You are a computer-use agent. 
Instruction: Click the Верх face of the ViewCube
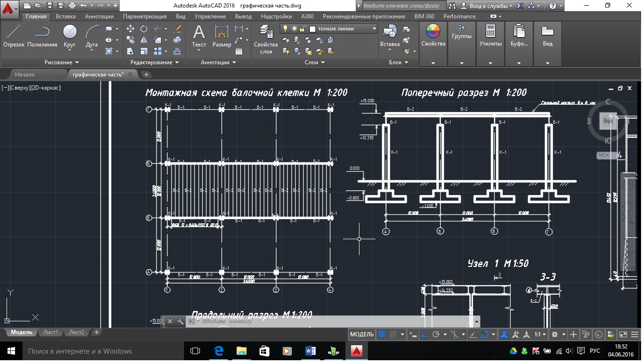pyautogui.click(x=608, y=121)
